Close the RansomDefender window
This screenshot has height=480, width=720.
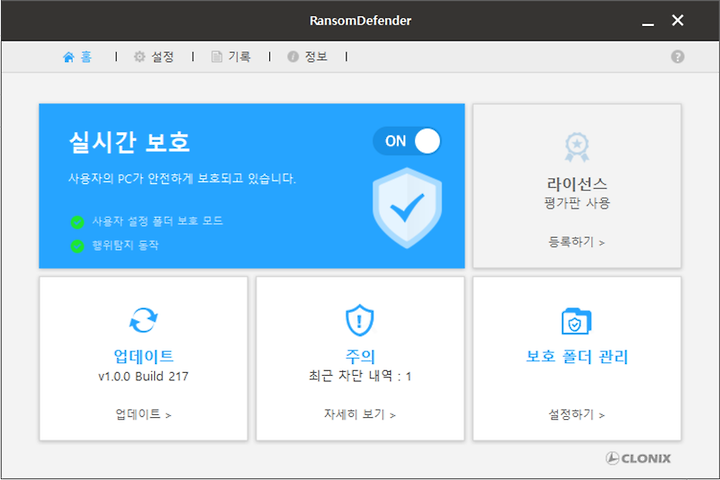pos(677,20)
